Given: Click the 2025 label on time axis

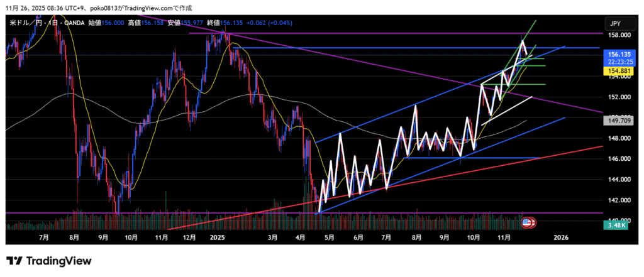Looking at the screenshot, I should point(218,238).
